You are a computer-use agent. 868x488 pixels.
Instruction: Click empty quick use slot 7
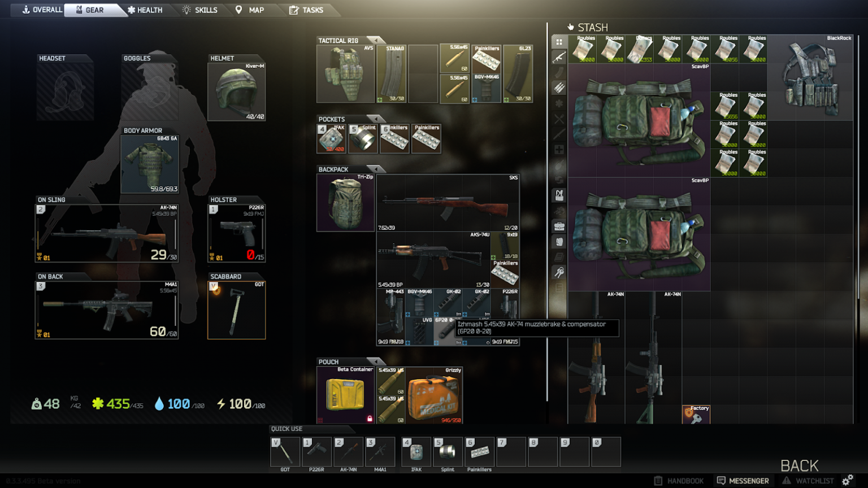point(511,451)
